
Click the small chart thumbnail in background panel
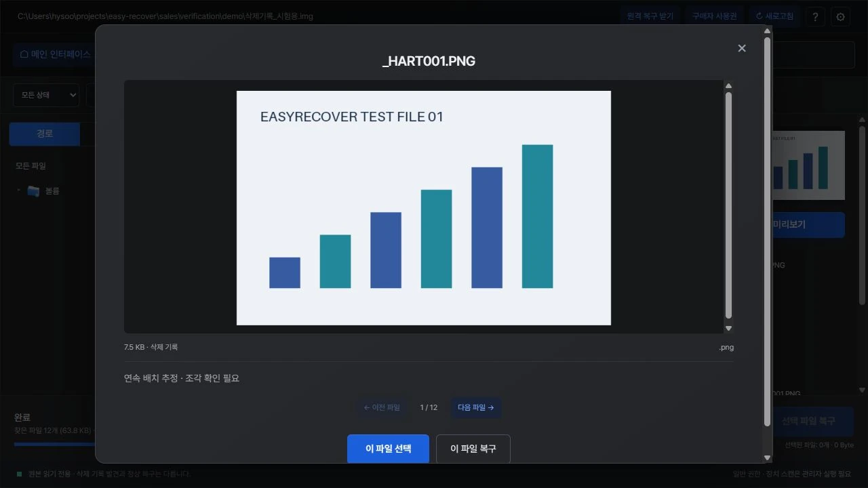(809, 165)
